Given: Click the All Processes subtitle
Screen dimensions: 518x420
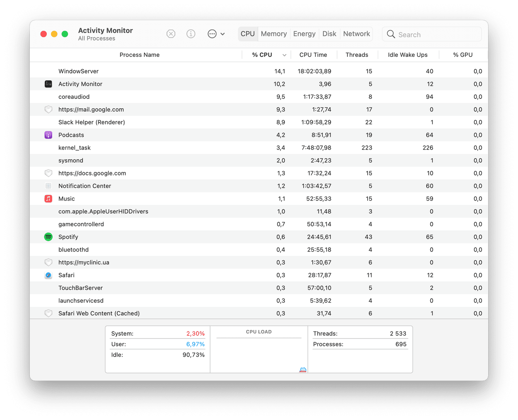Looking at the screenshot, I should (x=97, y=38).
